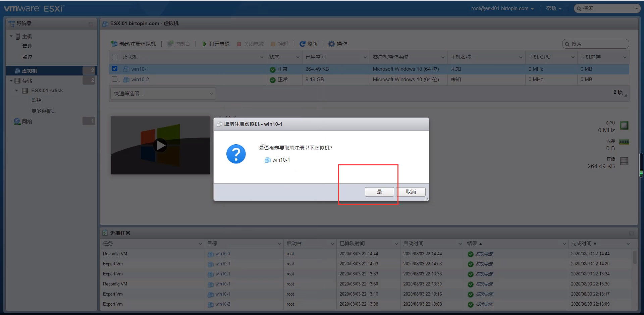This screenshot has width=644, height=315.
Task: Uncheck the win10-1 row checkbox
Action: pos(115,69)
